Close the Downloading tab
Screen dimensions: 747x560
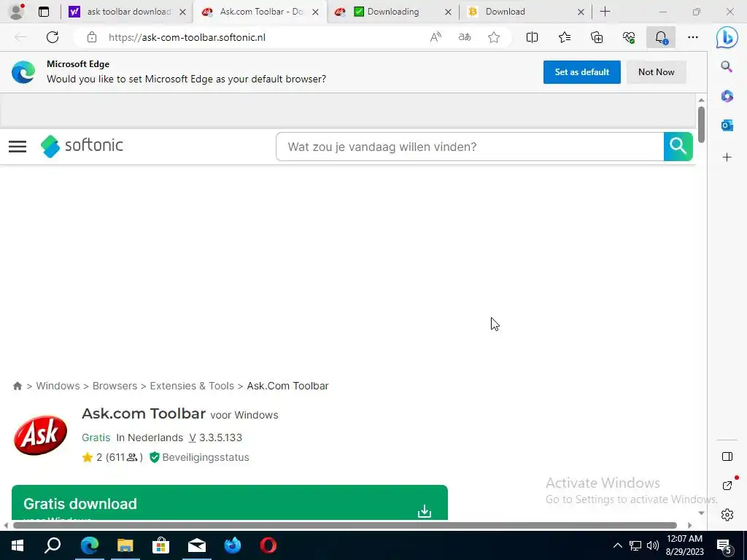click(x=448, y=12)
